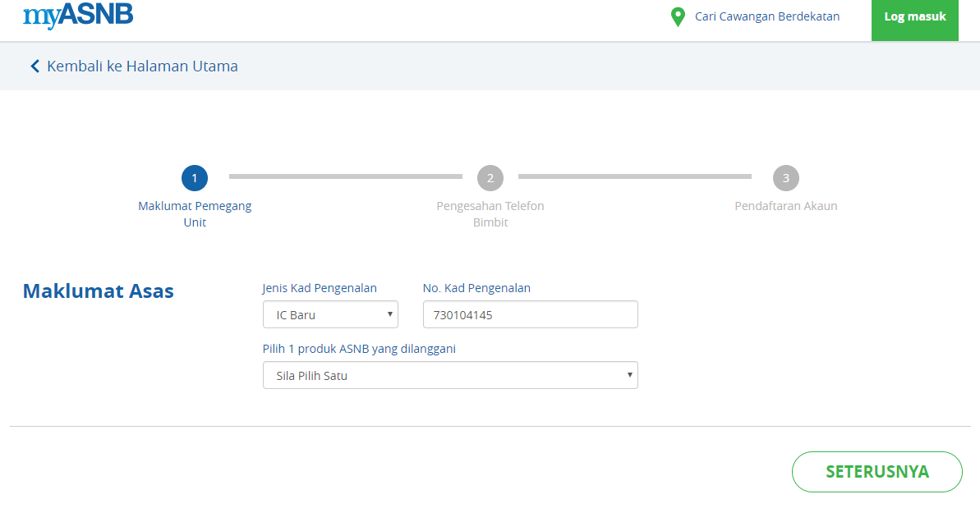Click the myASNB logo

click(78, 16)
